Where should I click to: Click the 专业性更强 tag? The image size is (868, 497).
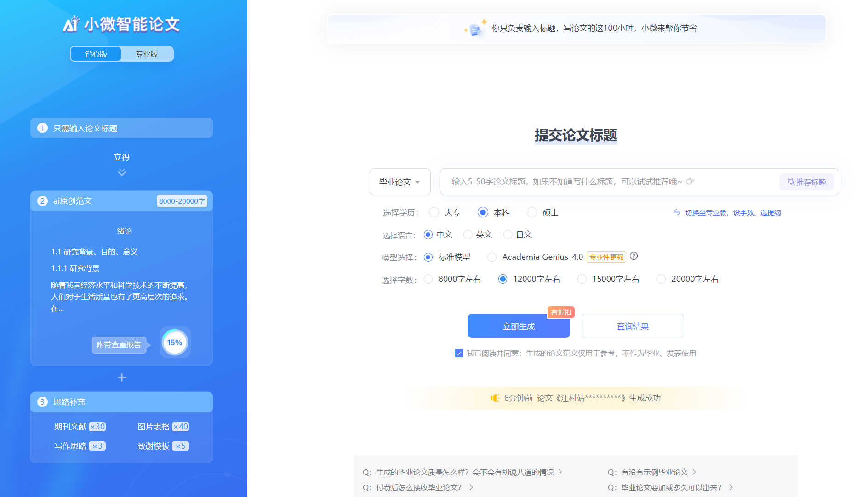click(x=606, y=257)
